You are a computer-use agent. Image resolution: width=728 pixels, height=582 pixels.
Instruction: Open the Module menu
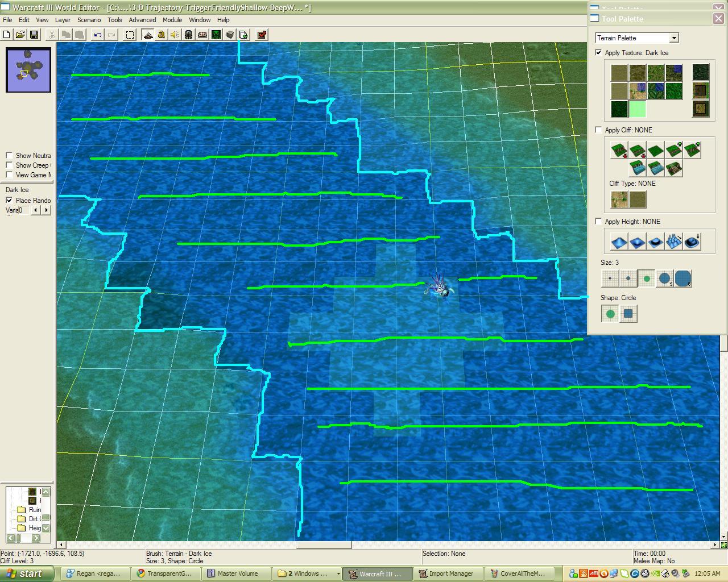(x=172, y=20)
